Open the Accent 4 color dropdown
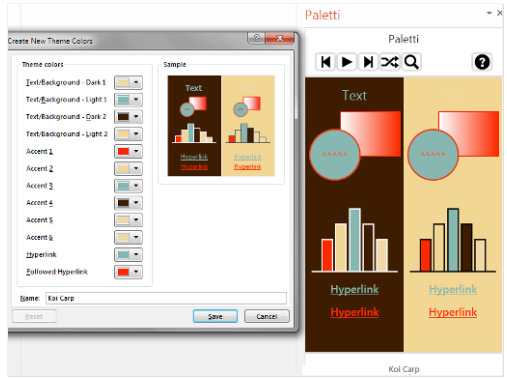 tap(136, 203)
